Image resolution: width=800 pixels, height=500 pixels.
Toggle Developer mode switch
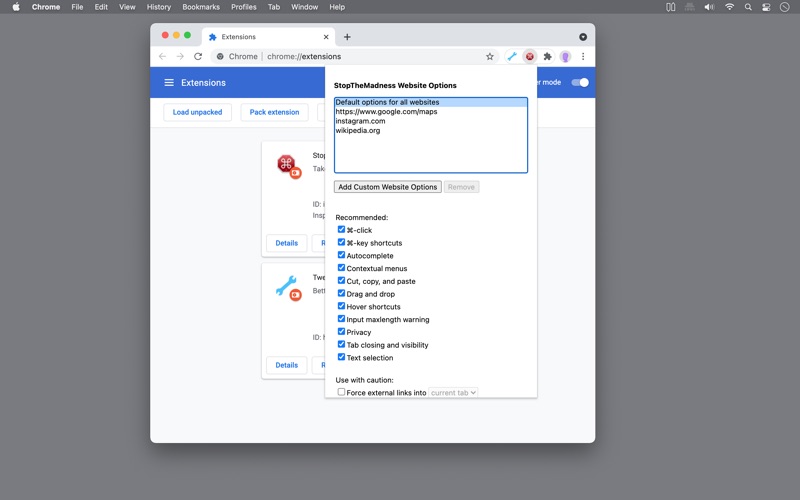click(x=580, y=83)
